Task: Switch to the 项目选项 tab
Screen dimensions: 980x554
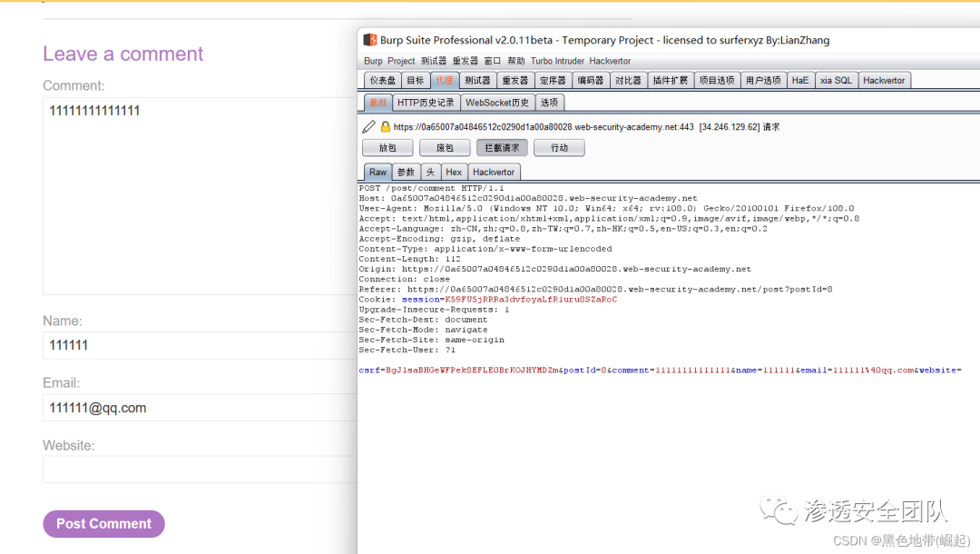Action: click(716, 80)
